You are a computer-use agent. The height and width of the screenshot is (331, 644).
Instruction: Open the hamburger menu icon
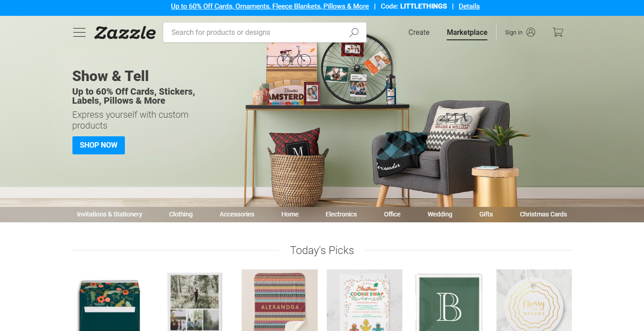(x=79, y=32)
